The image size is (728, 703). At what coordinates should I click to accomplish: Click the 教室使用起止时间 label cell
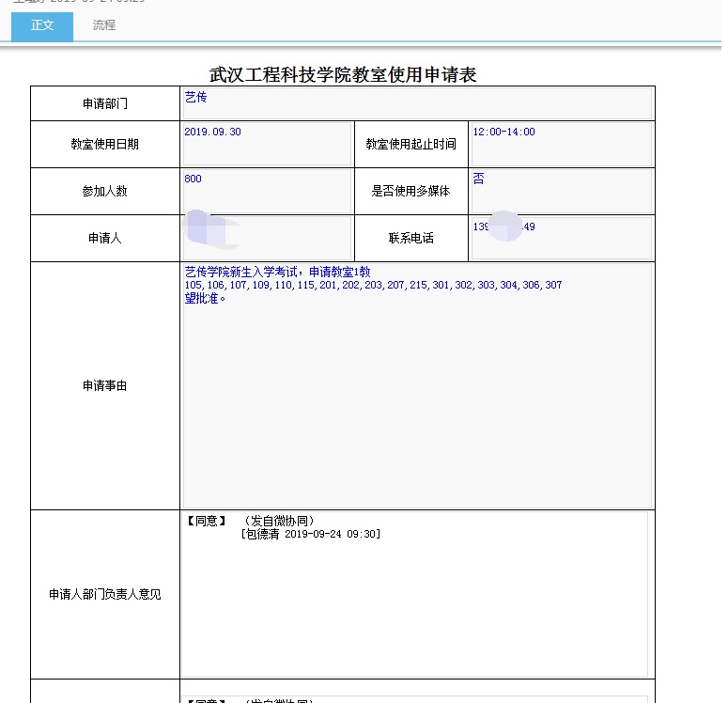(410, 144)
